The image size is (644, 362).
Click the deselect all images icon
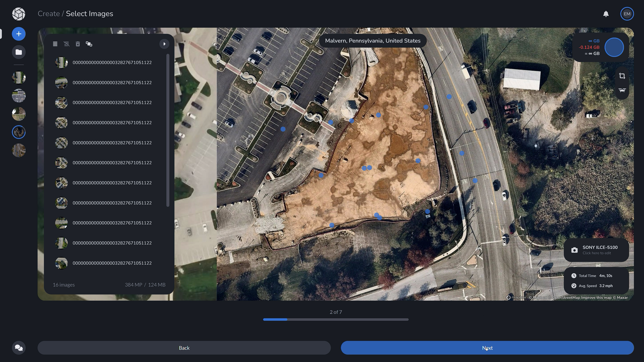tap(67, 44)
